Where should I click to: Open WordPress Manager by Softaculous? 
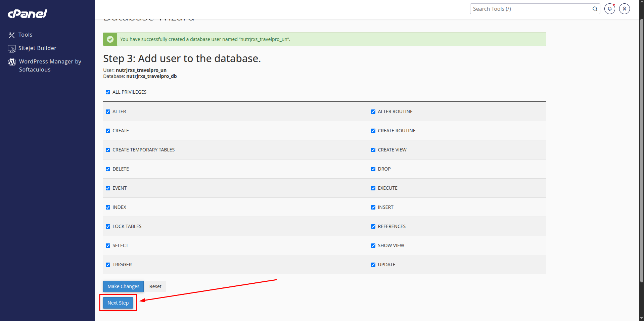[x=50, y=65]
